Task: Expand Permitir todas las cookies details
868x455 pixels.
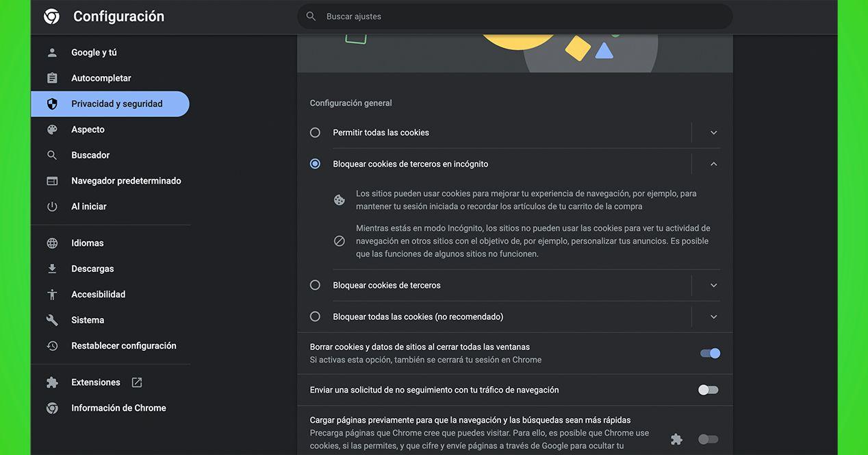Action: (x=713, y=132)
